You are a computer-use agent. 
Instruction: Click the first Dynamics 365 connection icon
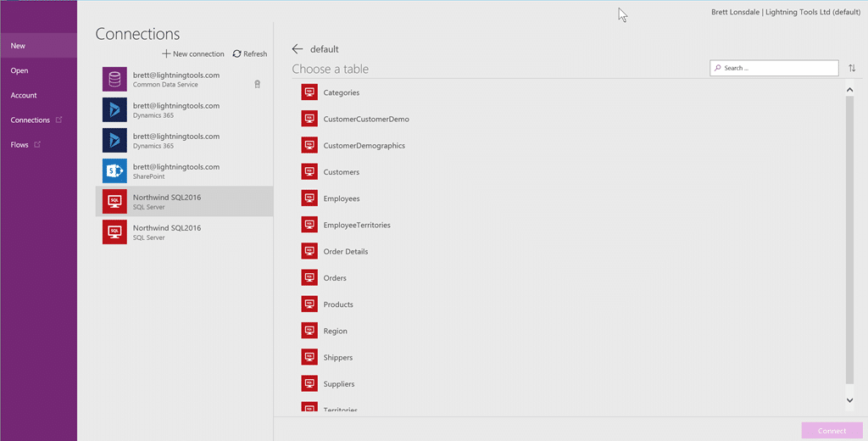[x=114, y=109]
